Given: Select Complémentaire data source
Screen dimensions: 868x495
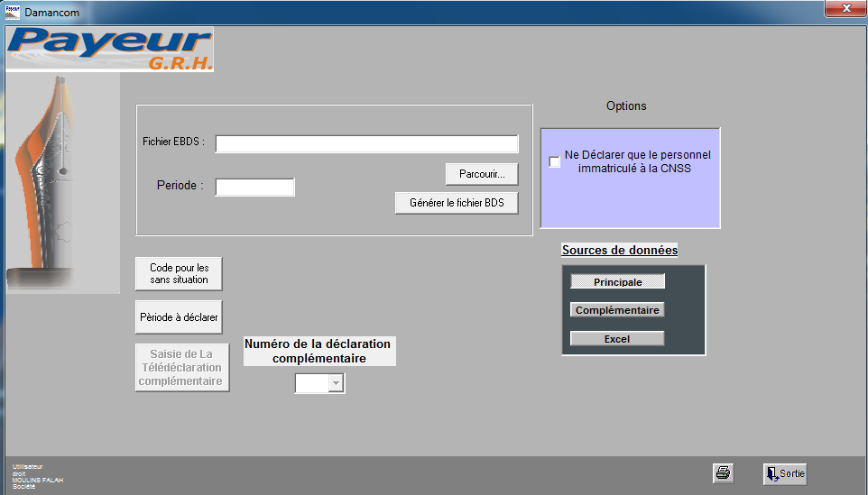Looking at the screenshot, I should tap(617, 310).
